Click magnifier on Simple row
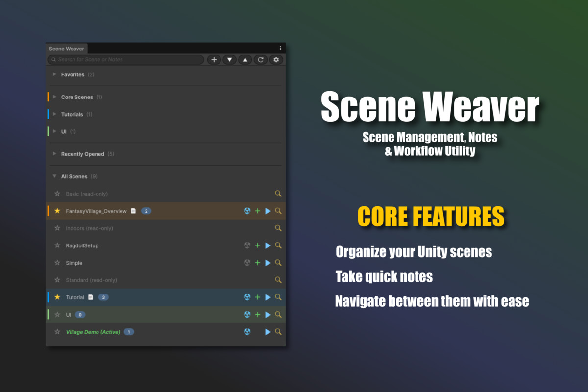The width and height of the screenshot is (588, 392). (278, 263)
